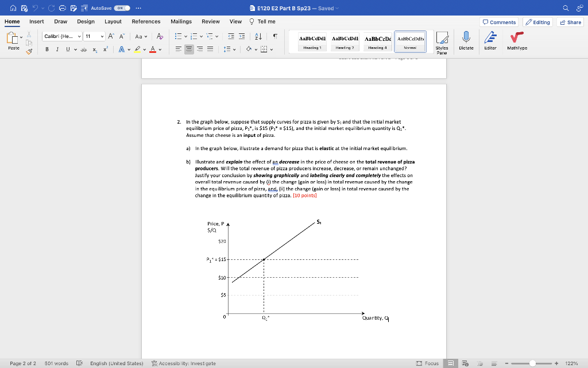Screen dimensions: 588x368
Task: Apply superscript formatting
Action: click(106, 49)
